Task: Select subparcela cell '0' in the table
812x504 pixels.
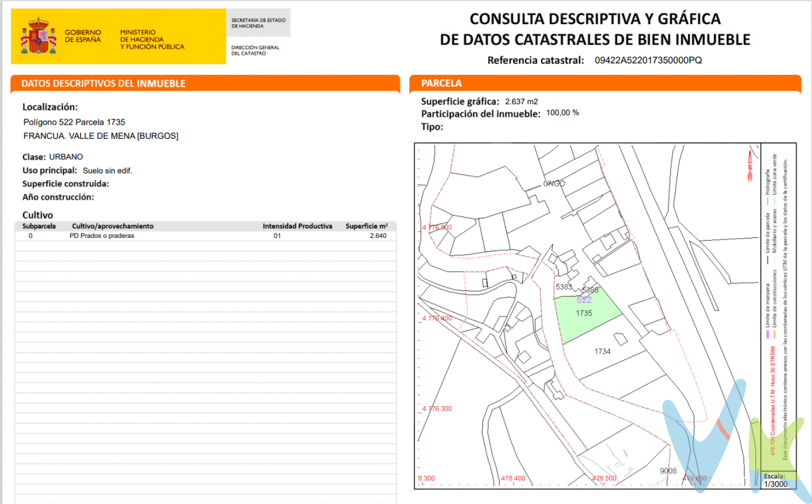Action: (30, 236)
